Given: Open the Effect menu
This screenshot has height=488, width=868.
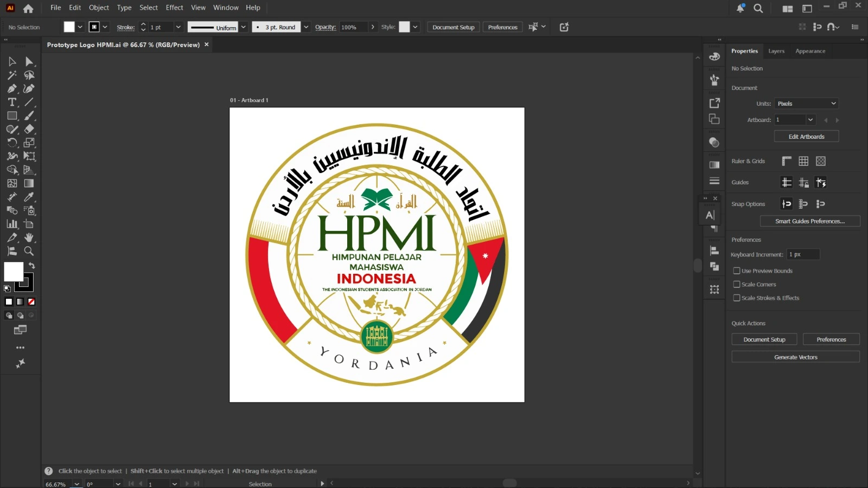Looking at the screenshot, I should point(174,8).
